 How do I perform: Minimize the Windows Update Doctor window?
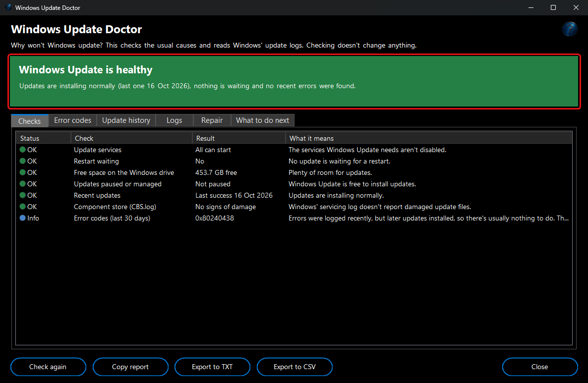point(531,7)
